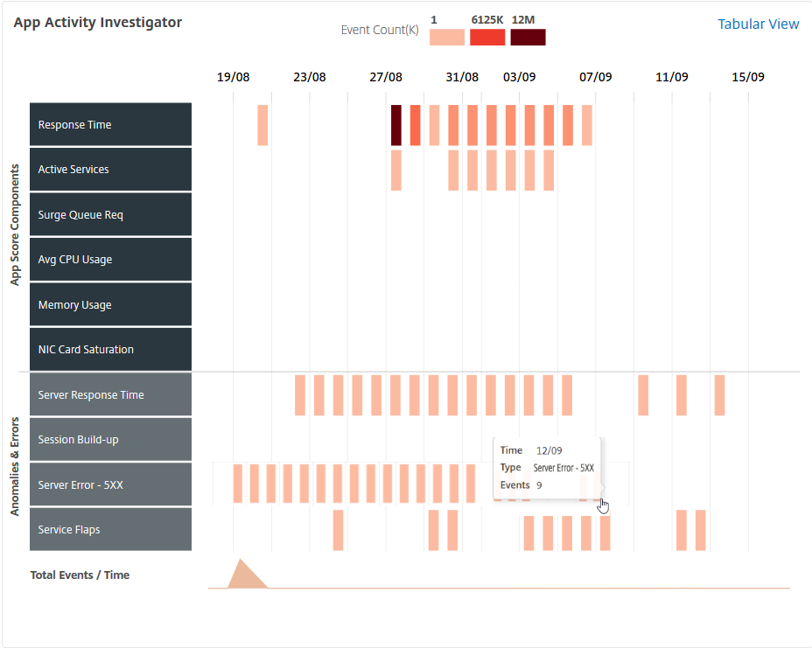Select the Server Response Time row
Image resolution: width=812 pixels, height=648 pixels.
[x=111, y=394]
